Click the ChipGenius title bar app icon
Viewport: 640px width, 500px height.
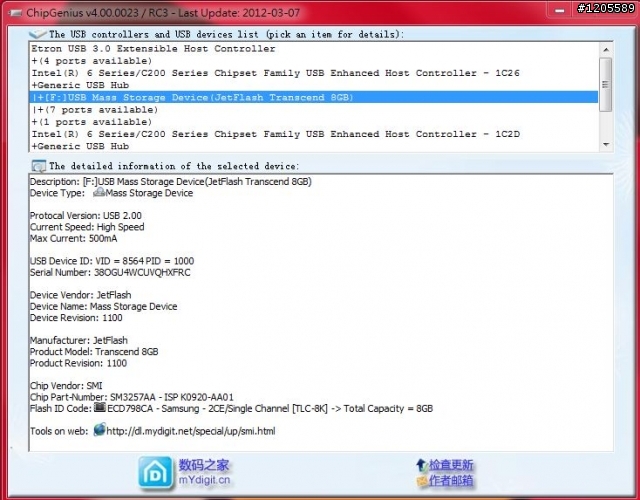point(16,13)
